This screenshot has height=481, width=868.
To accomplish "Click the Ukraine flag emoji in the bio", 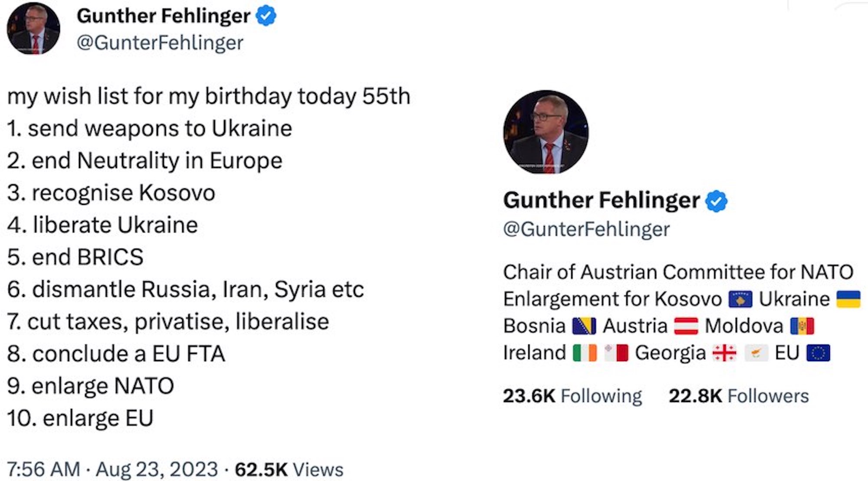I will pos(848,300).
